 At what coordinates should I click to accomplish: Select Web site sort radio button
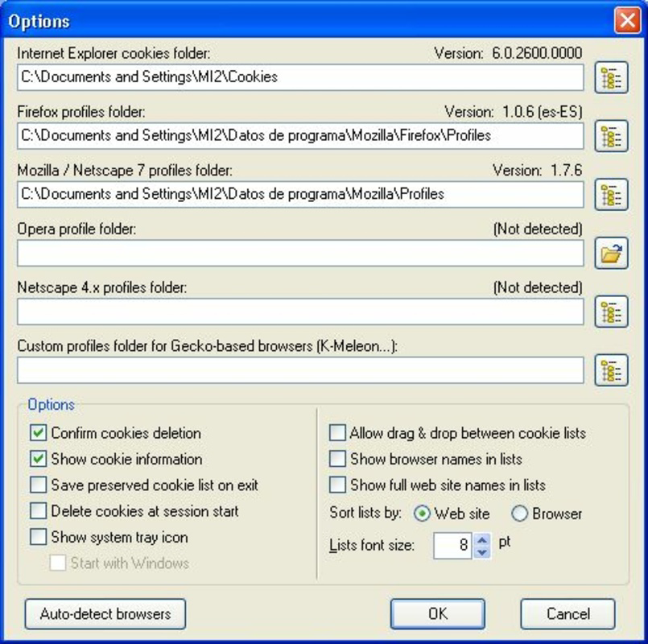422,514
